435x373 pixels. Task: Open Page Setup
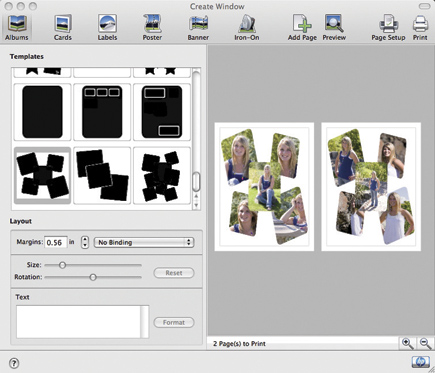(388, 27)
